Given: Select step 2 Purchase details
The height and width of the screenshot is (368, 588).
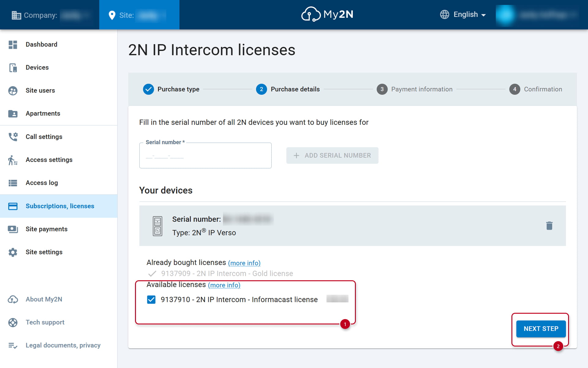Looking at the screenshot, I should (288, 89).
